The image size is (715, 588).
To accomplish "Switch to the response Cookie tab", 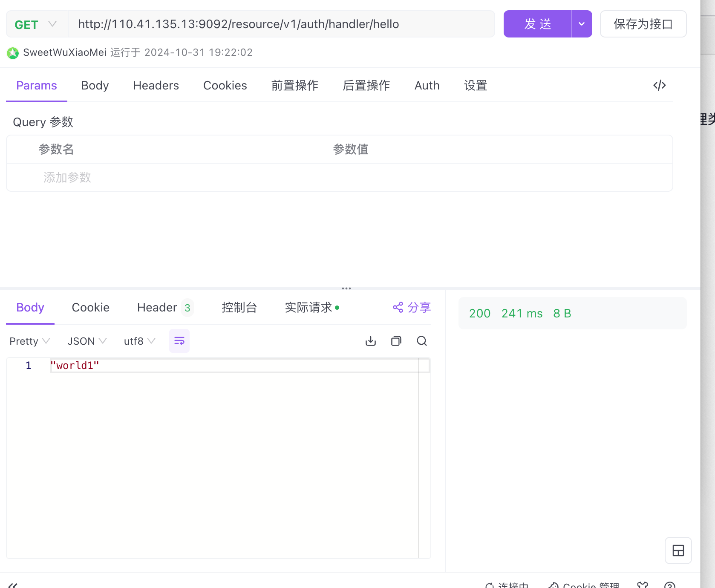I will pyautogui.click(x=91, y=308).
